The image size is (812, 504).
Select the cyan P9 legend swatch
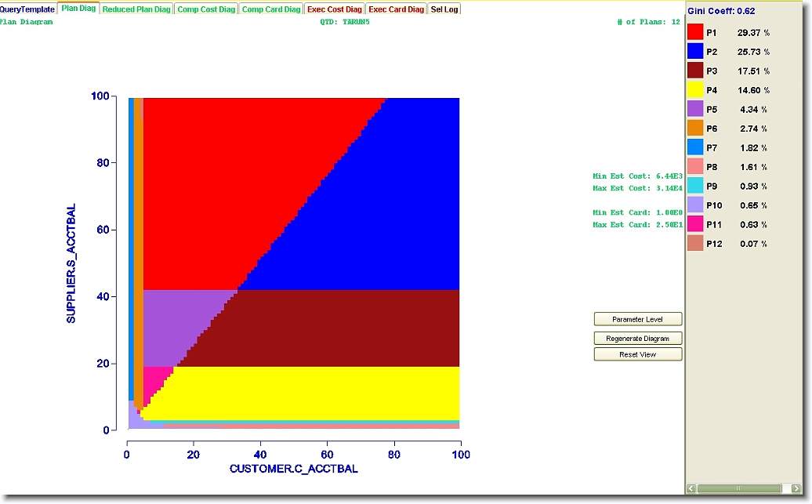[x=695, y=186]
